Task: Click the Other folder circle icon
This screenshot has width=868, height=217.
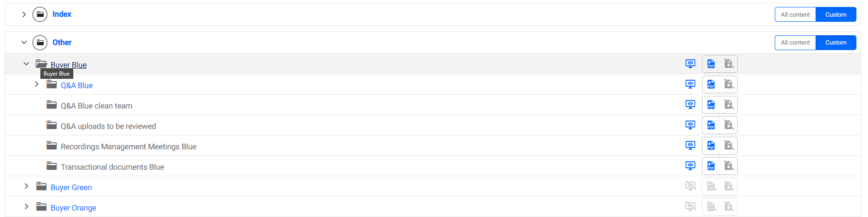Action: (40, 43)
